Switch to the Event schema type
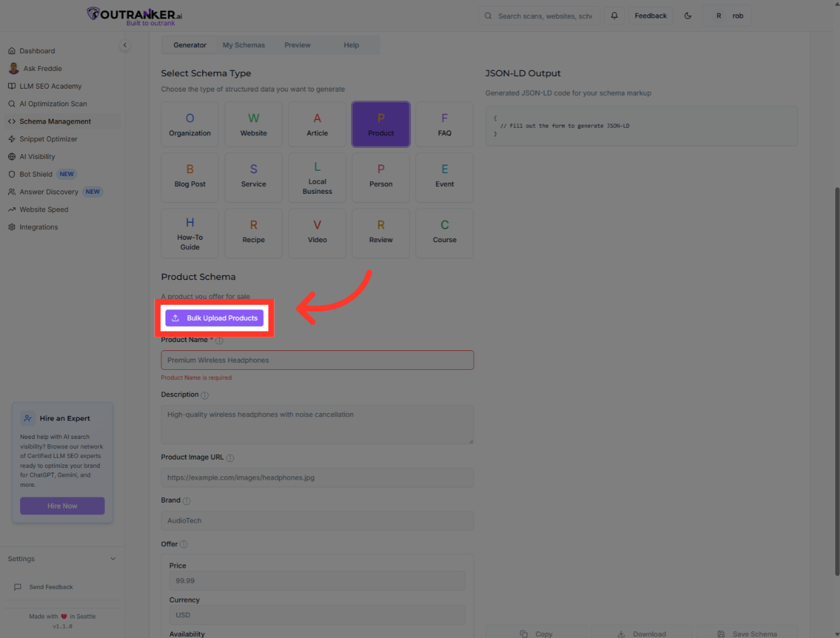The image size is (840, 638). tap(444, 177)
